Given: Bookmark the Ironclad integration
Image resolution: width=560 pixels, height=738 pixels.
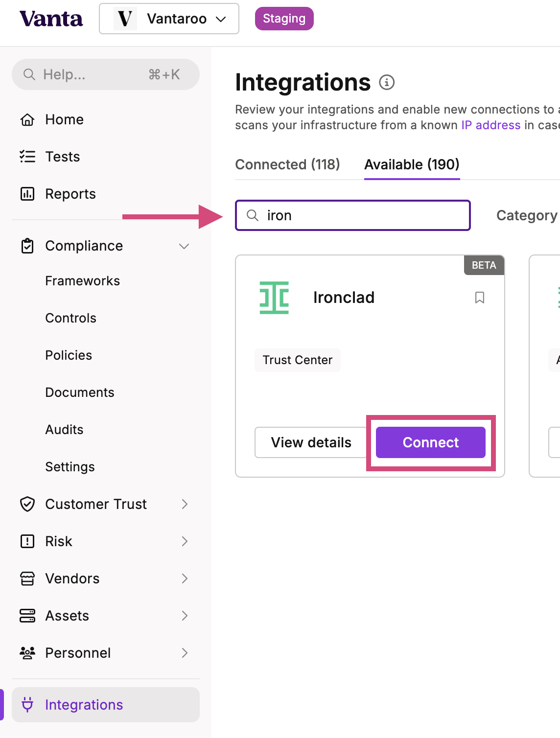Looking at the screenshot, I should tap(480, 298).
